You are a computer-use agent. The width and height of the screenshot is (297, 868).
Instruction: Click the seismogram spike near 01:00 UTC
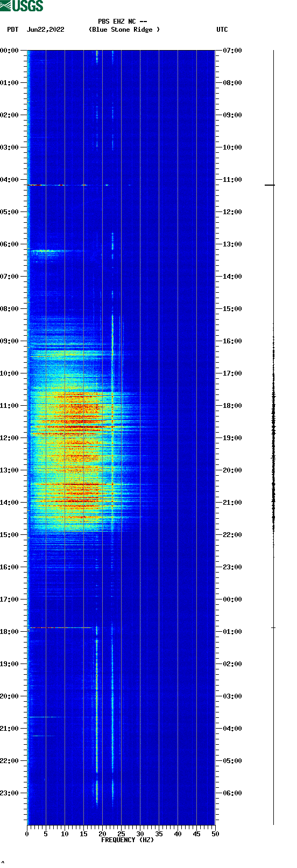tap(273, 627)
